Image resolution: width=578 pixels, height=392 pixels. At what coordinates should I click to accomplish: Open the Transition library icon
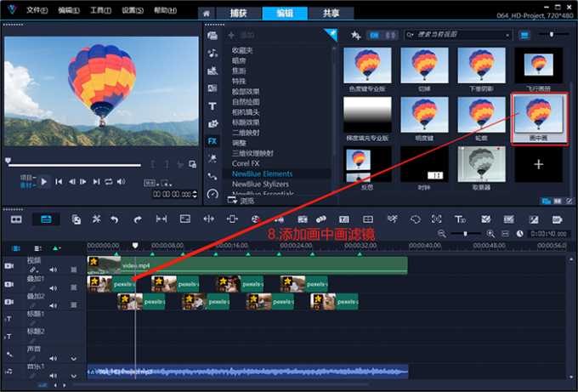click(212, 88)
